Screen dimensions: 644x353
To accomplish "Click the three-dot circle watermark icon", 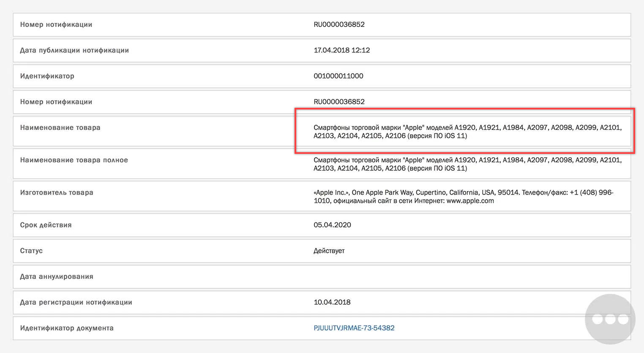I will (x=610, y=319).
